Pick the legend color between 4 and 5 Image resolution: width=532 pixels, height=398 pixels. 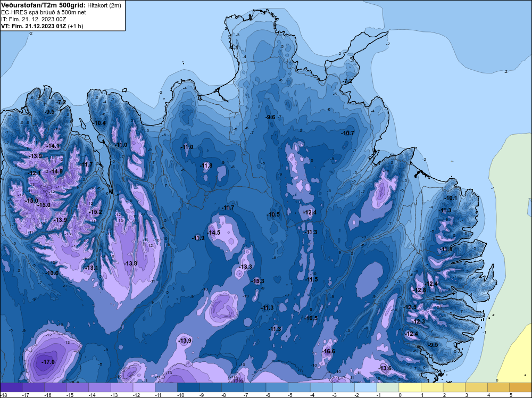tap(498, 387)
